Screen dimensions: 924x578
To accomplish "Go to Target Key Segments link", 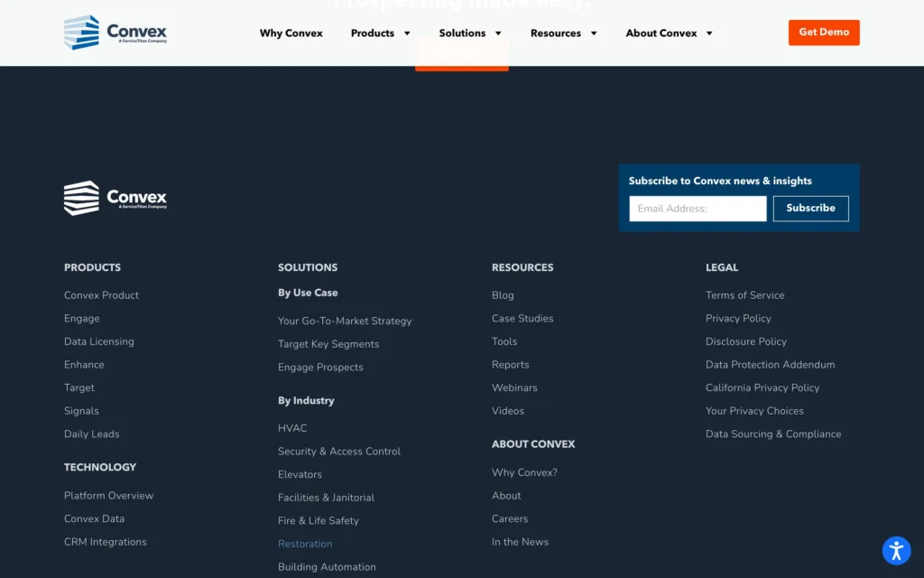I will (328, 344).
